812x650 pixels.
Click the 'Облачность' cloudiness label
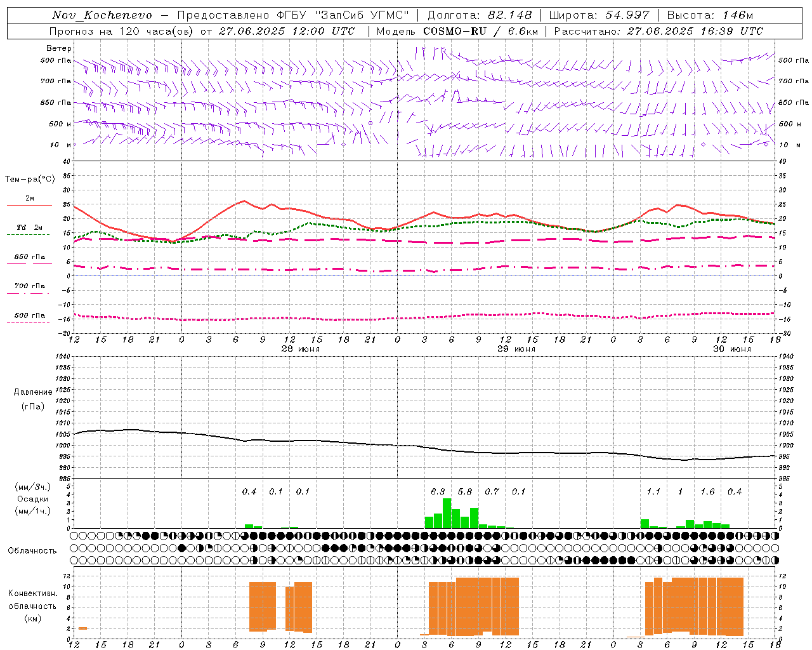pyautogui.click(x=32, y=550)
